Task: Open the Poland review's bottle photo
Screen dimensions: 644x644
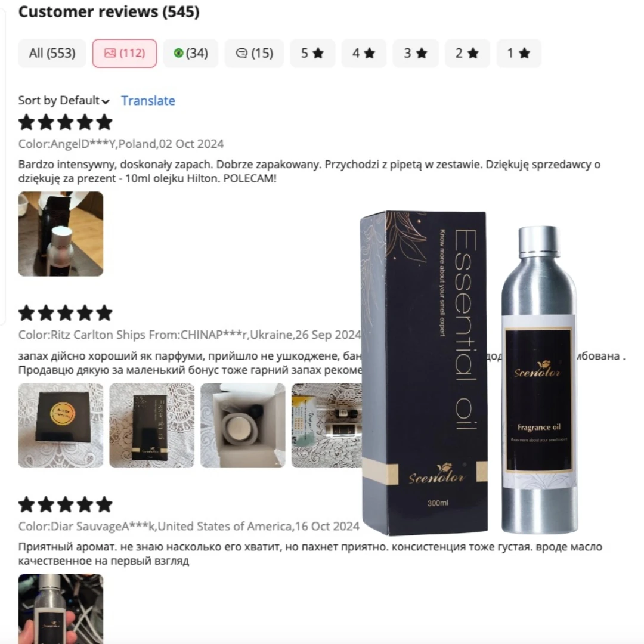Action: (x=61, y=234)
